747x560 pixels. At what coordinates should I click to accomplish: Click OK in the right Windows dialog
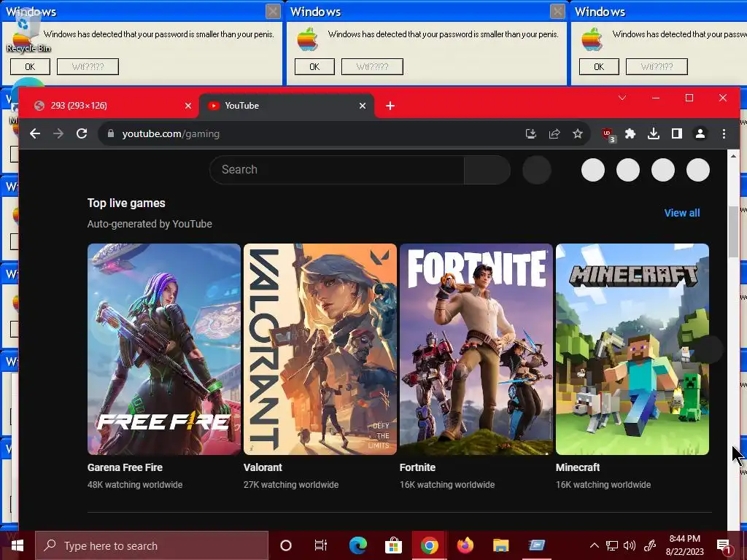coord(599,66)
